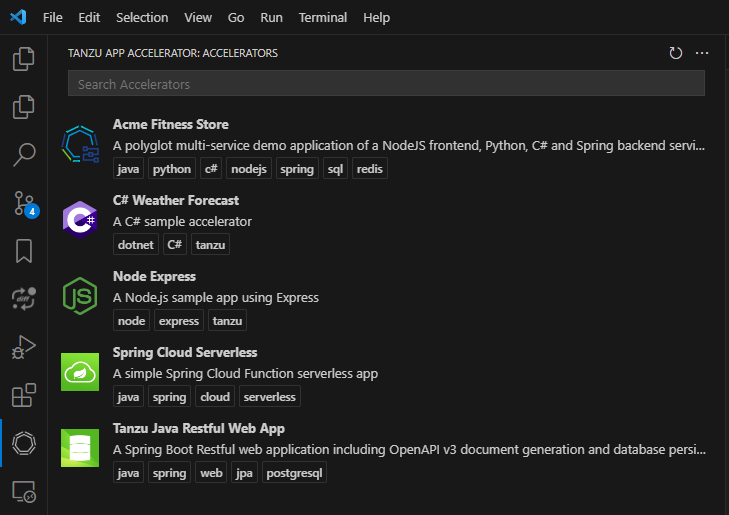Click the nodejs tag

pyautogui.click(x=249, y=168)
